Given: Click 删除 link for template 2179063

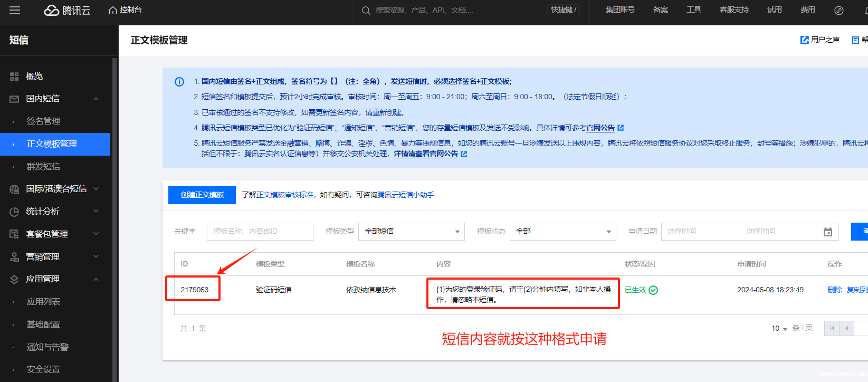Looking at the screenshot, I should click(x=834, y=290).
